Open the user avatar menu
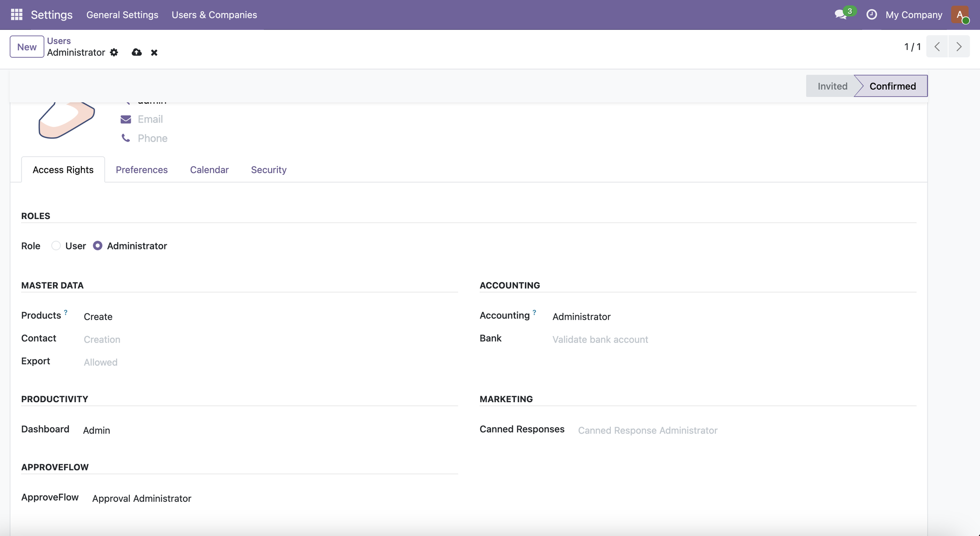The image size is (980, 536). pos(960,15)
